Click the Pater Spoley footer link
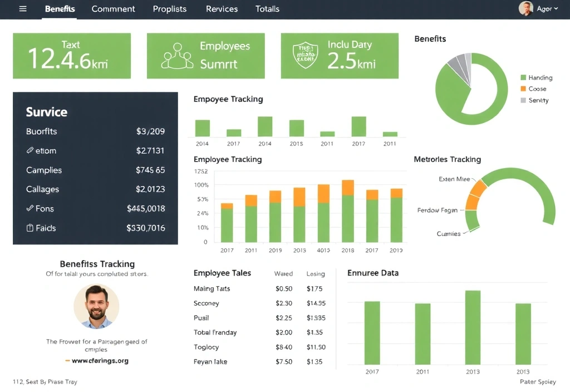 538,382
